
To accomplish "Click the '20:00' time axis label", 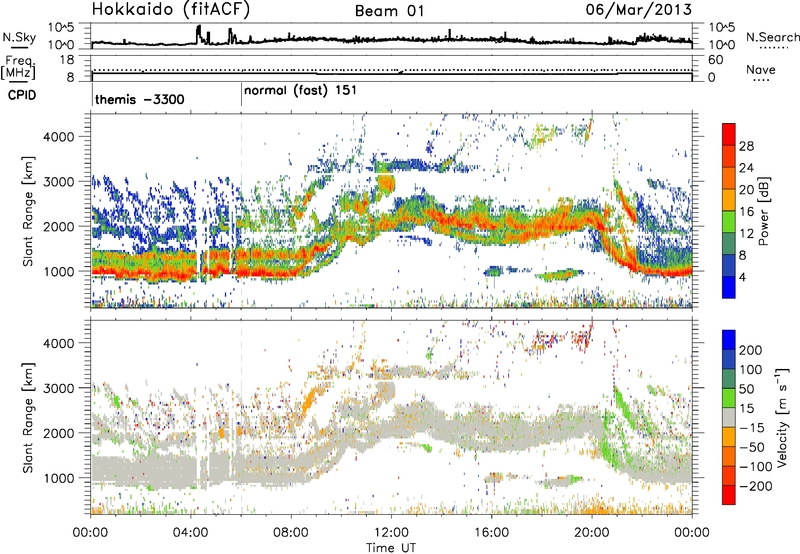I will pos(591,533).
